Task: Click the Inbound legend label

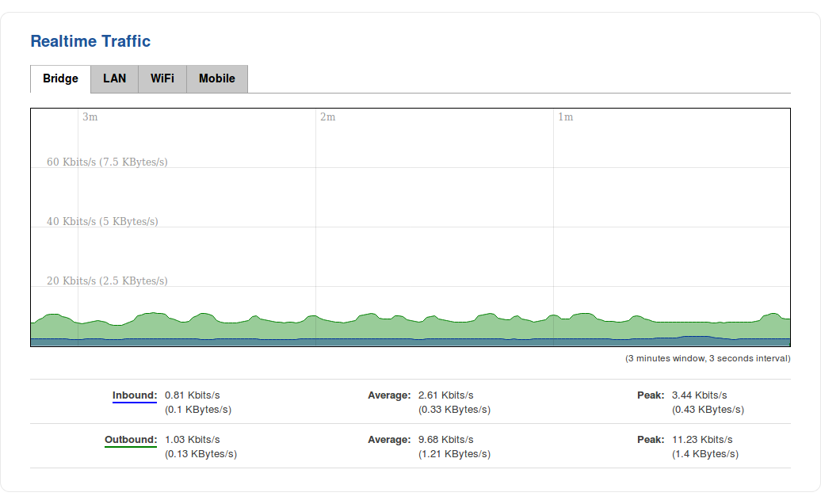Action: [x=134, y=395]
